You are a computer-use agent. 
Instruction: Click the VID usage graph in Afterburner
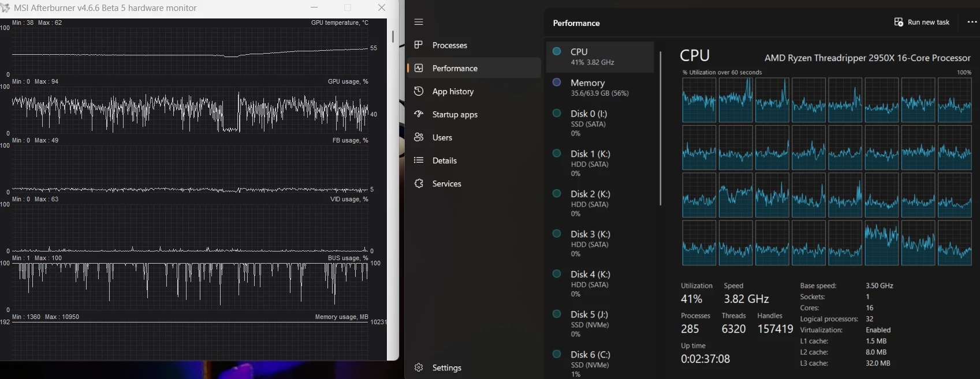click(x=190, y=227)
